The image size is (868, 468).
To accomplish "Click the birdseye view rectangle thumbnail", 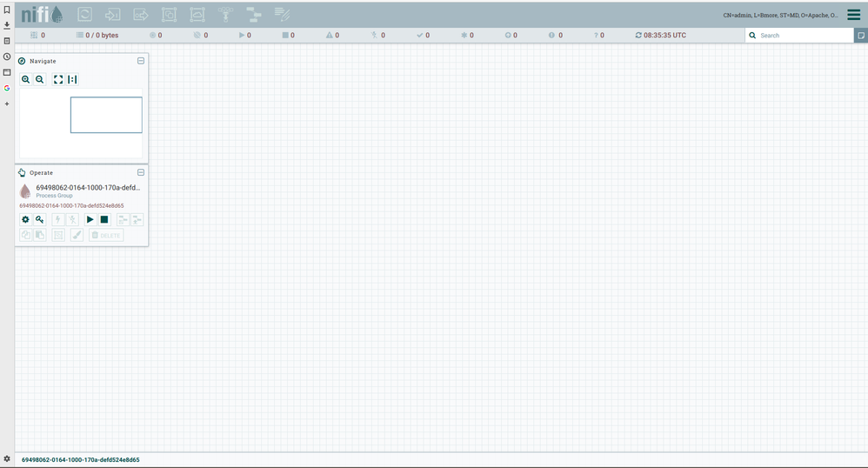I will (106, 115).
